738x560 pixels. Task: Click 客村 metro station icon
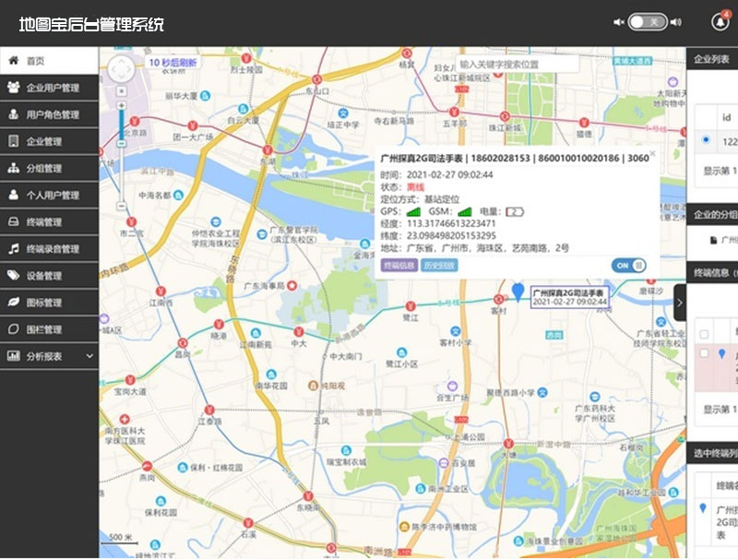point(498,299)
